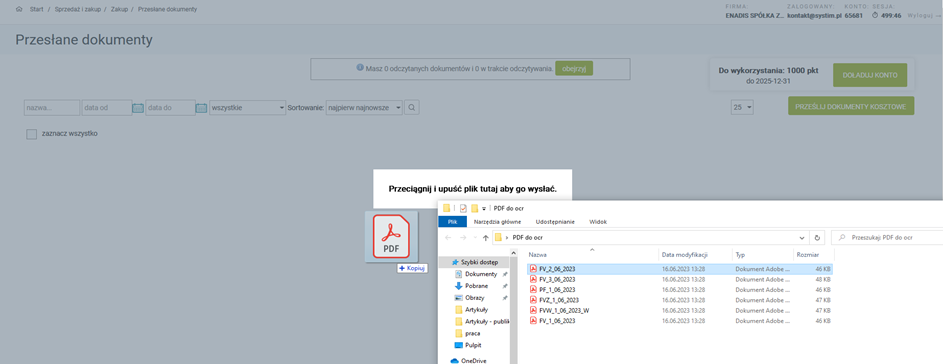This screenshot has width=943, height=364.
Task: Open the recent locations dropdown in Explorer
Action: [475, 238]
